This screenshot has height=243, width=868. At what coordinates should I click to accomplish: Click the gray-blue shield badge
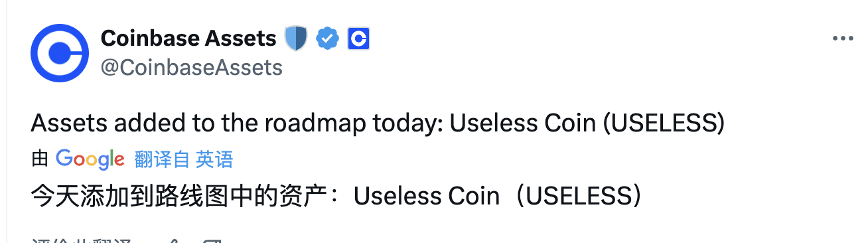296,39
